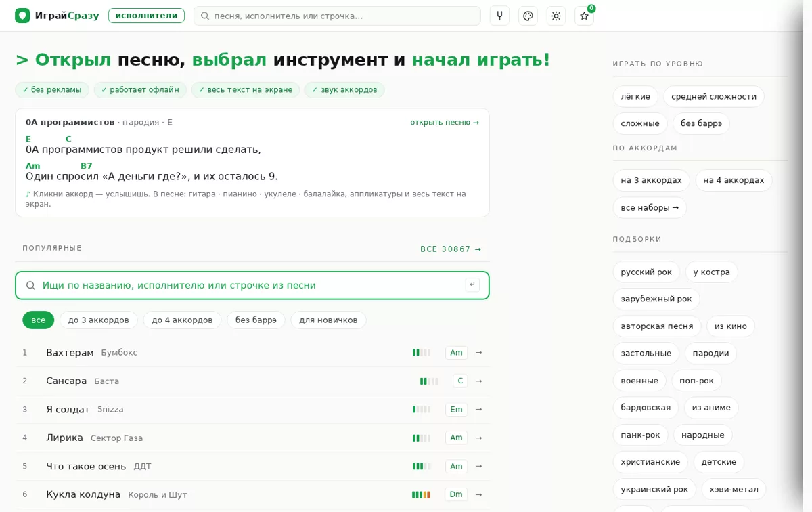
Task: Open авторская песня collection
Action: point(657,326)
